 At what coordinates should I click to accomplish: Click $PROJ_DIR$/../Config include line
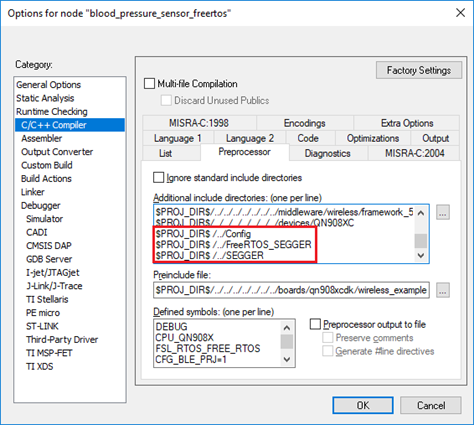[203, 234]
